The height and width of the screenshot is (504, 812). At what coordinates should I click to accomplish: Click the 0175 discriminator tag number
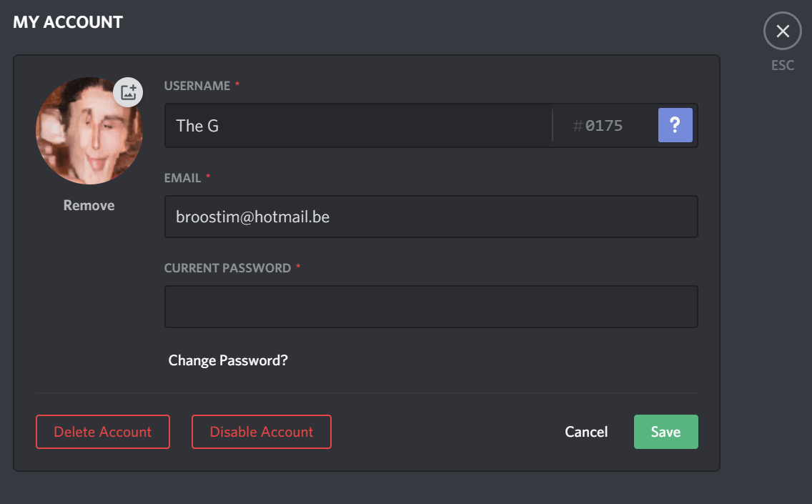pyautogui.click(x=604, y=127)
